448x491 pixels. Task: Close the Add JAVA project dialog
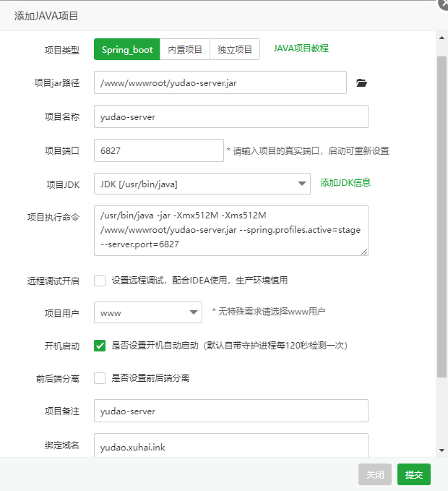375,474
